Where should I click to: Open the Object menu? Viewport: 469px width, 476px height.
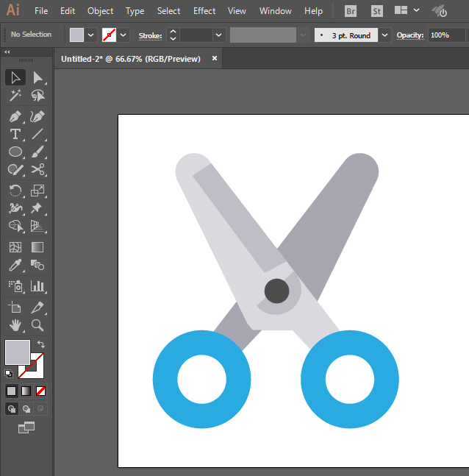coord(100,11)
